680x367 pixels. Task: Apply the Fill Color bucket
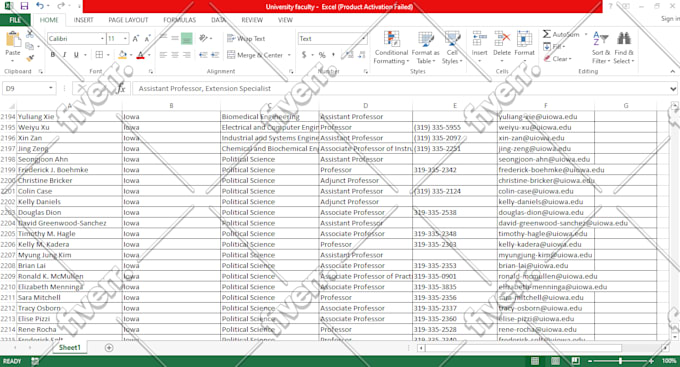click(x=122, y=55)
